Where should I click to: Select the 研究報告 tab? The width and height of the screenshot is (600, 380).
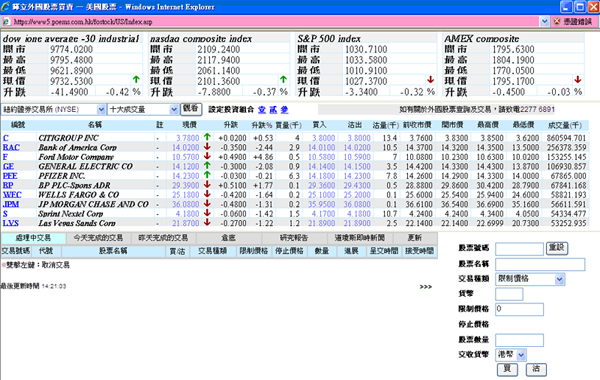(294, 238)
